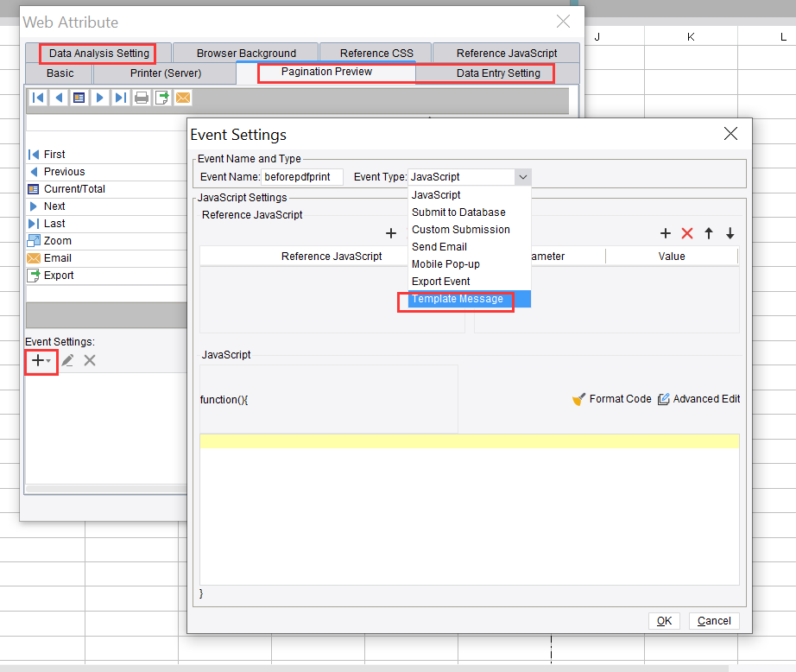Viewport: 796px width, 672px height.
Task: Delete the event with X icon
Action: (x=90, y=361)
